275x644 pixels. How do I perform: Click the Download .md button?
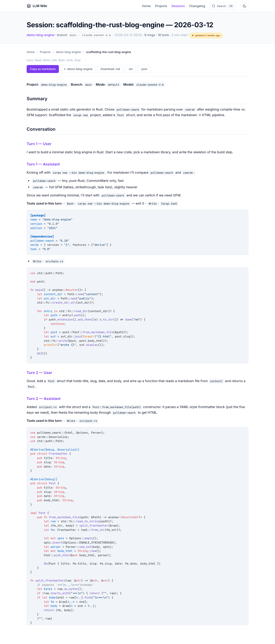(x=110, y=69)
